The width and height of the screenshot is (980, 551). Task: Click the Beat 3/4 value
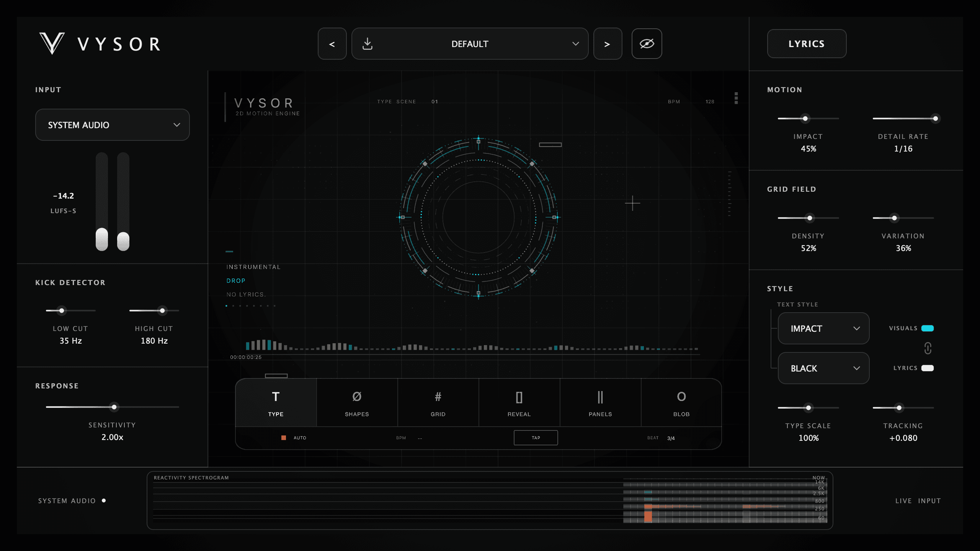point(671,438)
